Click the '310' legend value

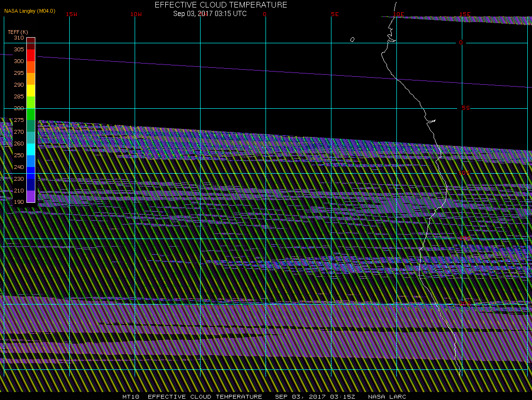tap(19, 38)
